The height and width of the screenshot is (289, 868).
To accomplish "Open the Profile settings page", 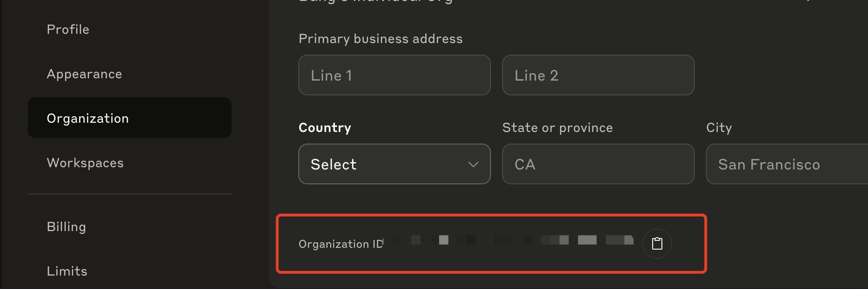I will pyautogui.click(x=68, y=30).
